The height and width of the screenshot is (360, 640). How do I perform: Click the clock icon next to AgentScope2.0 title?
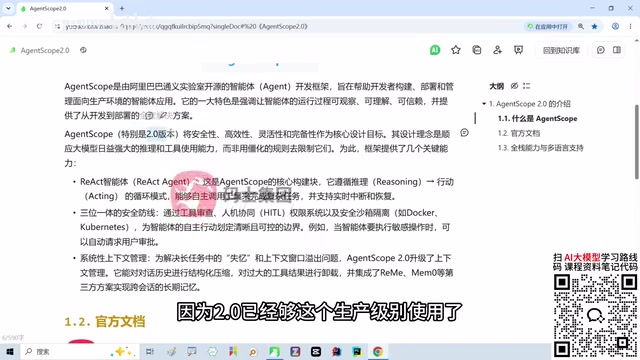[x=83, y=50]
